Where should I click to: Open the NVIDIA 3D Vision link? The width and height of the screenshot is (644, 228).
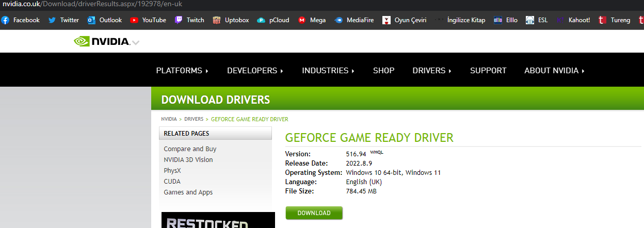[x=188, y=159]
